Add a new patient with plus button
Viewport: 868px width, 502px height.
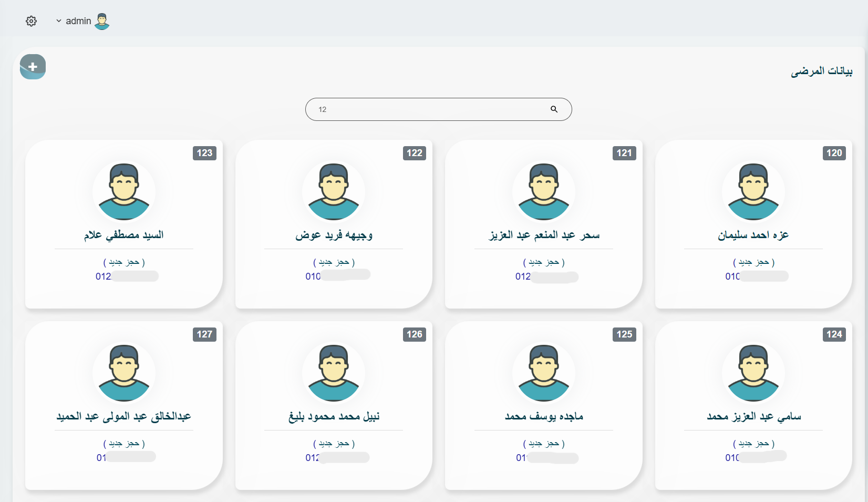point(33,67)
